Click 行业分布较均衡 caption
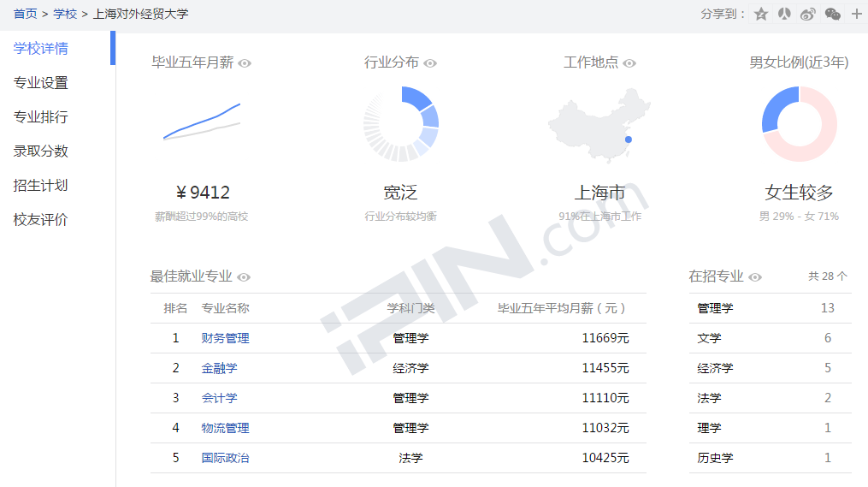868x487 pixels. (x=400, y=216)
